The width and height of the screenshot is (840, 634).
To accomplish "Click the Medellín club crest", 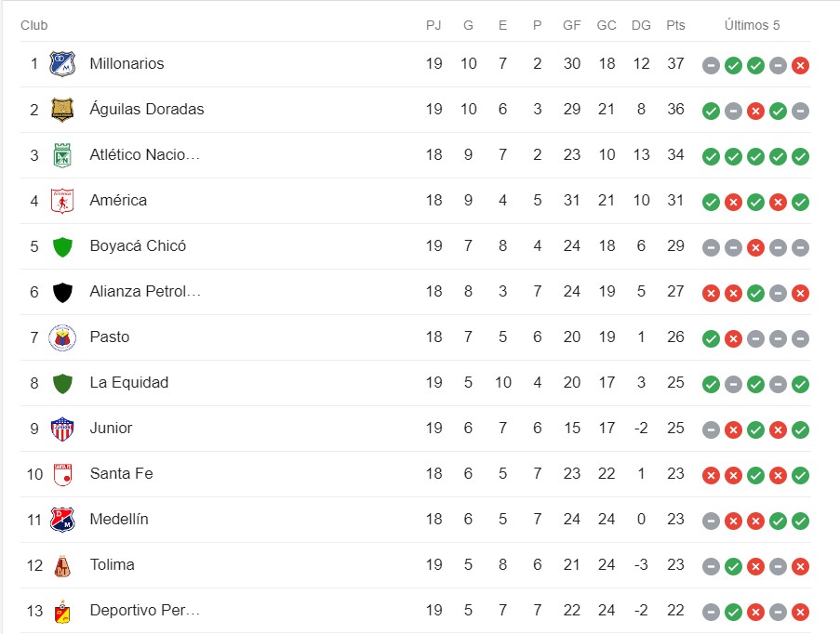I will pyautogui.click(x=62, y=520).
